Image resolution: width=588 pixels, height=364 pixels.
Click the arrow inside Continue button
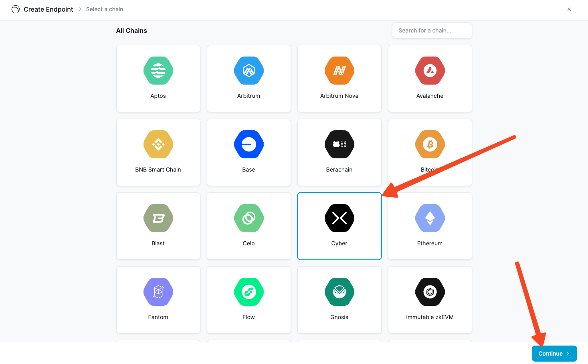pos(568,354)
